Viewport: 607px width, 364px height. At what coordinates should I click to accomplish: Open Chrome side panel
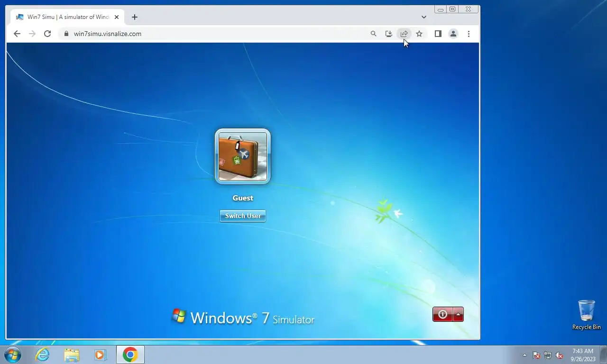tap(438, 34)
